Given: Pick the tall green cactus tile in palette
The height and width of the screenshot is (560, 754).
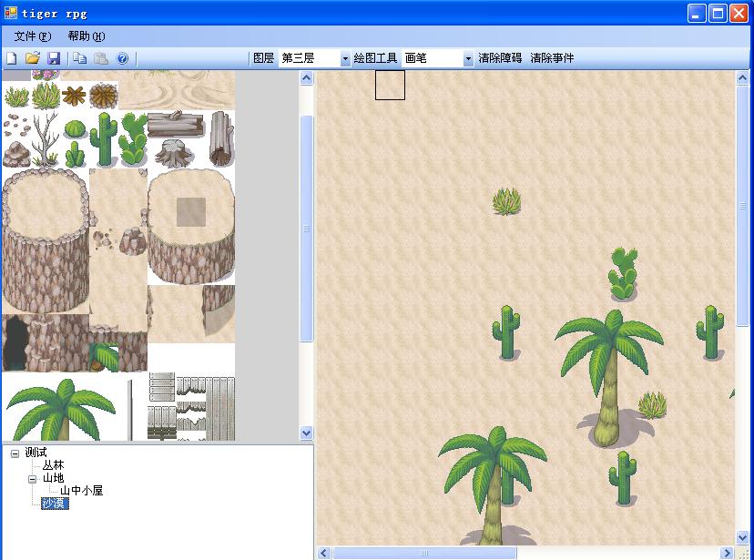Looking at the screenshot, I should [x=104, y=139].
